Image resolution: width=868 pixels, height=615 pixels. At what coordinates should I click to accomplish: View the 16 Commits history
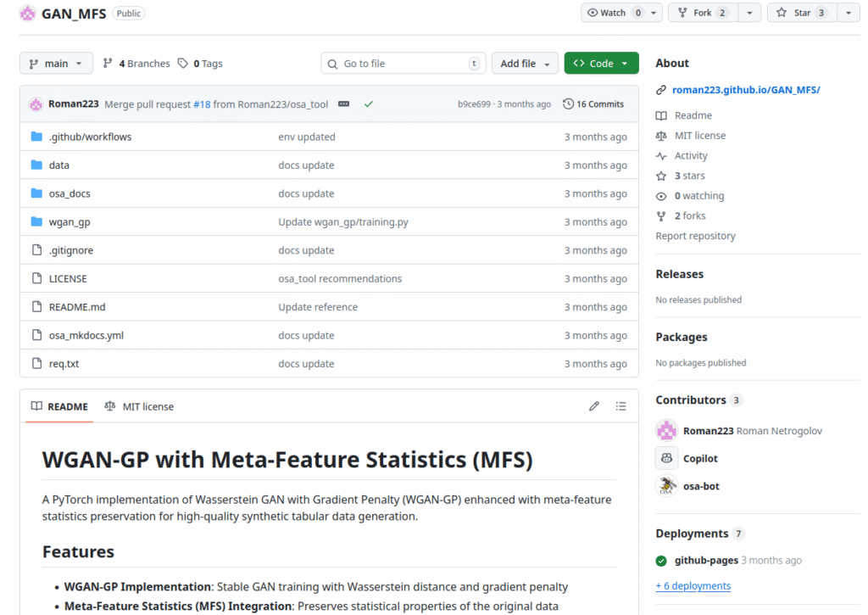(593, 104)
